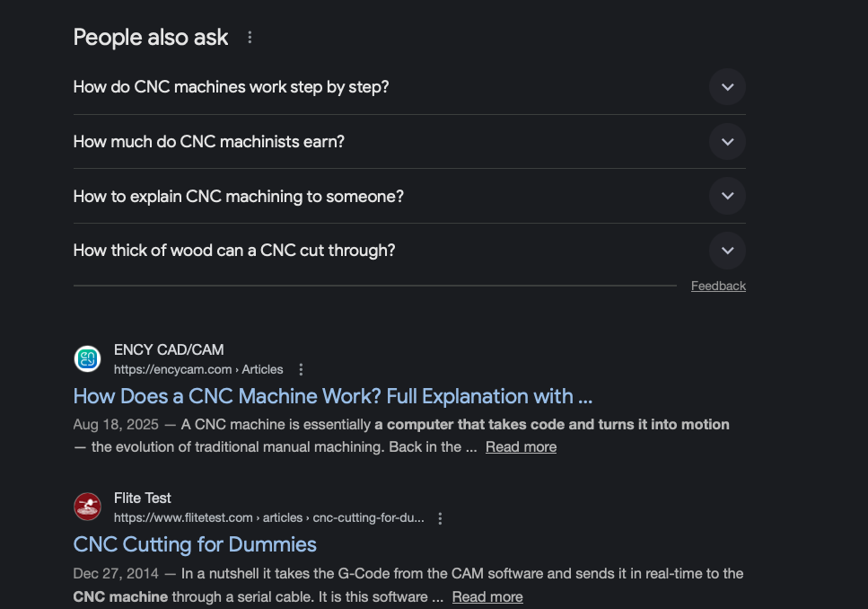Click question "How much do CNC machinists earn?"
The image size is (868, 609).
(x=208, y=142)
